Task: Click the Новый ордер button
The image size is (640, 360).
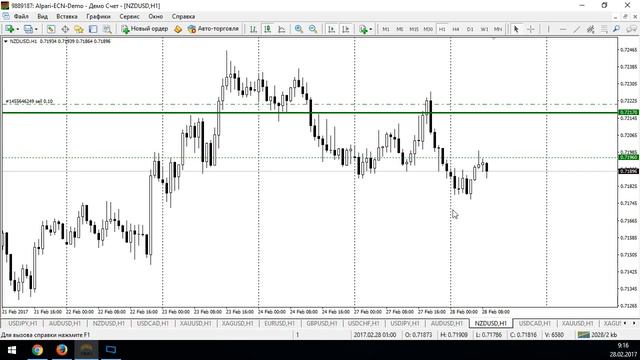Action: [145, 29]
